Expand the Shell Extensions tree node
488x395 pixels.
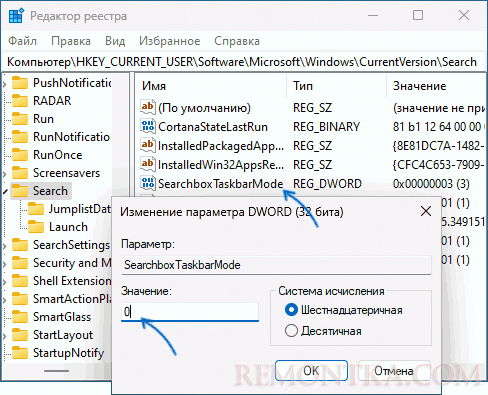coord(5,281)
